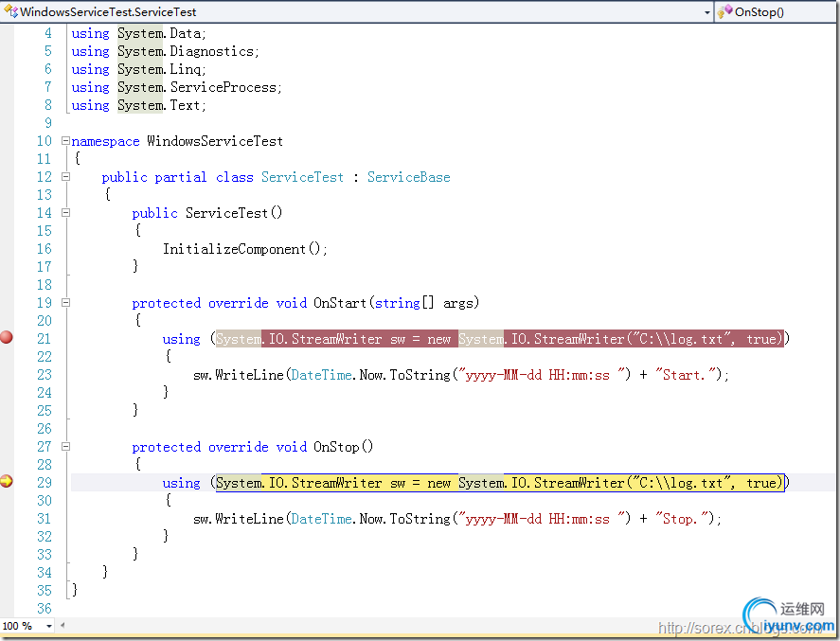The height and width of the screenshot is (641, 840).
Task: Click the red breakpoint marker on line 21
Action: pyautogui.click(x=7, y=337)
